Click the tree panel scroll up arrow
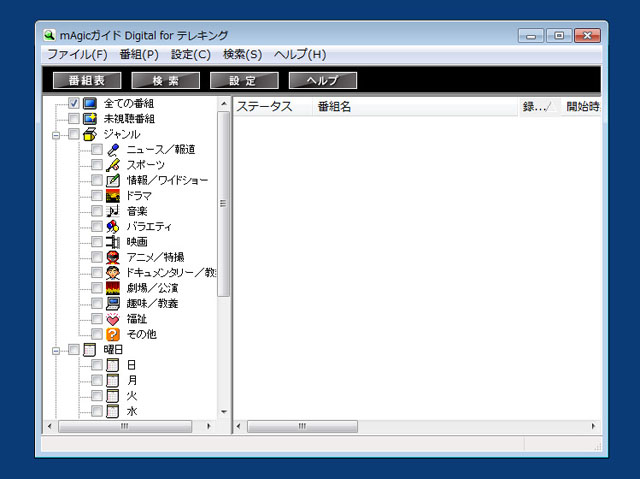This screenshot has width=640, height=479. click(x=223, y=104)
